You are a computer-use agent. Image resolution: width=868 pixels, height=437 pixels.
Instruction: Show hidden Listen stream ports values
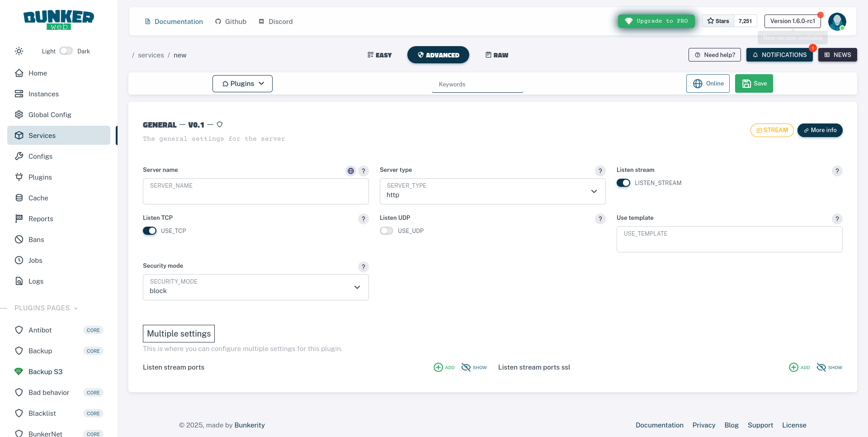pyautogui.click(x=473, y=367)
